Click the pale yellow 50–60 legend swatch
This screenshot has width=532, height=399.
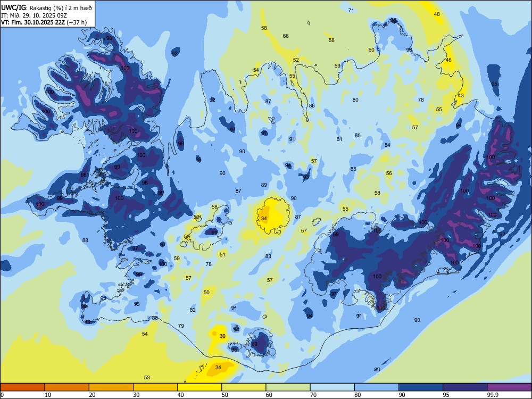244,387
